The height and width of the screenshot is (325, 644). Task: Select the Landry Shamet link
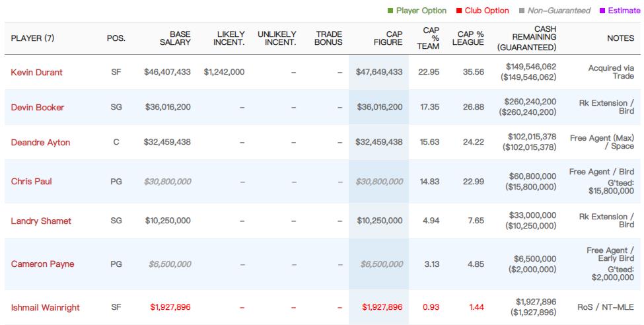[x=41, y=221]
